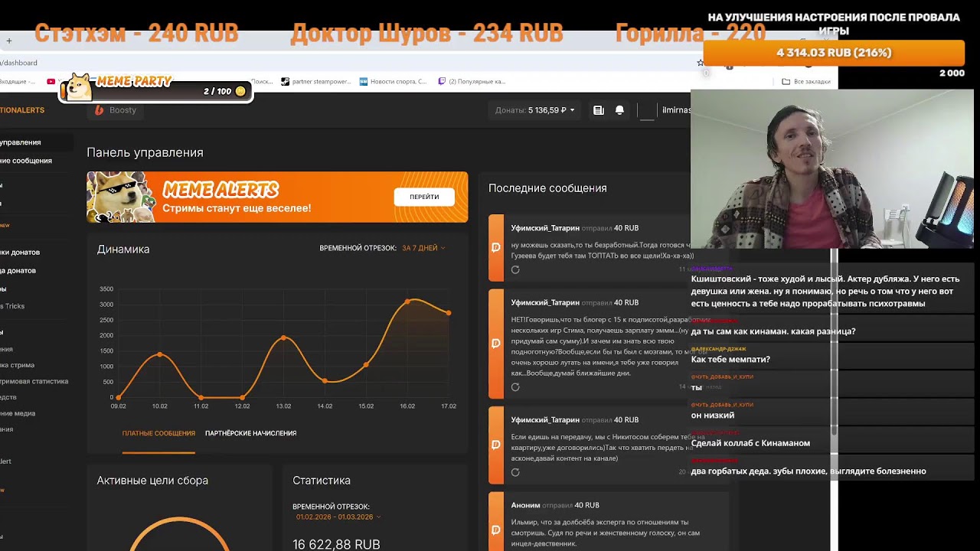Open the 'partner steampower' bookmark
980x551 pixels.
tap(315, 81)
